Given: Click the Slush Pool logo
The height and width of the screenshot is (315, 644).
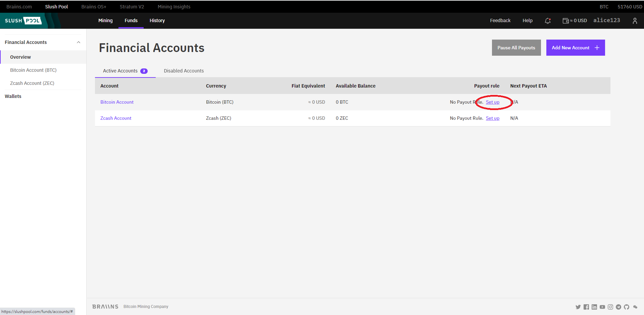Looking at the screenshot, I should click(23, 21).
